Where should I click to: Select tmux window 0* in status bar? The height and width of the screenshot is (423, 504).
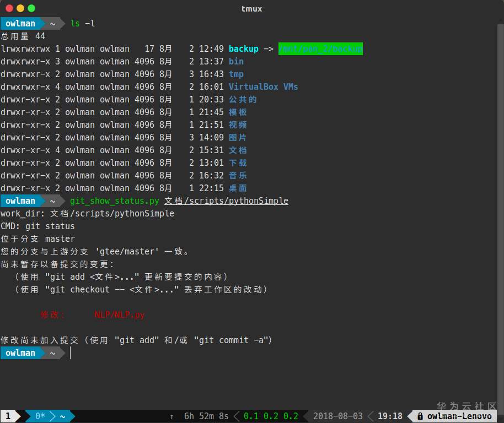point(40,416)
